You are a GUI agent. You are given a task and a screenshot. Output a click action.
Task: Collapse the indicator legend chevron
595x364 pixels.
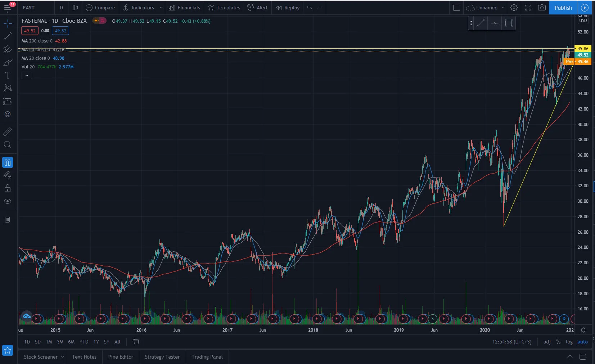(27, 75)
